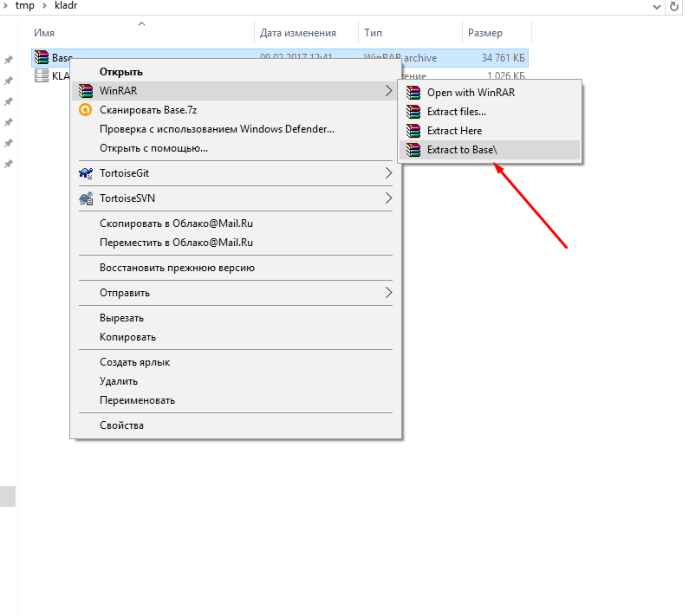Click the TortoiseGit turtle icon
This screenshot has width=689, height=616.
click(86, 173)
